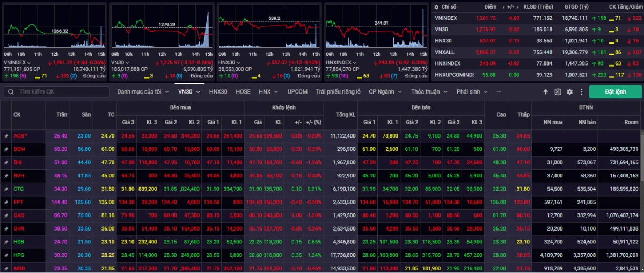Screen dimensions: 644x273
Task: Click the Room column header
Action: 632,122
